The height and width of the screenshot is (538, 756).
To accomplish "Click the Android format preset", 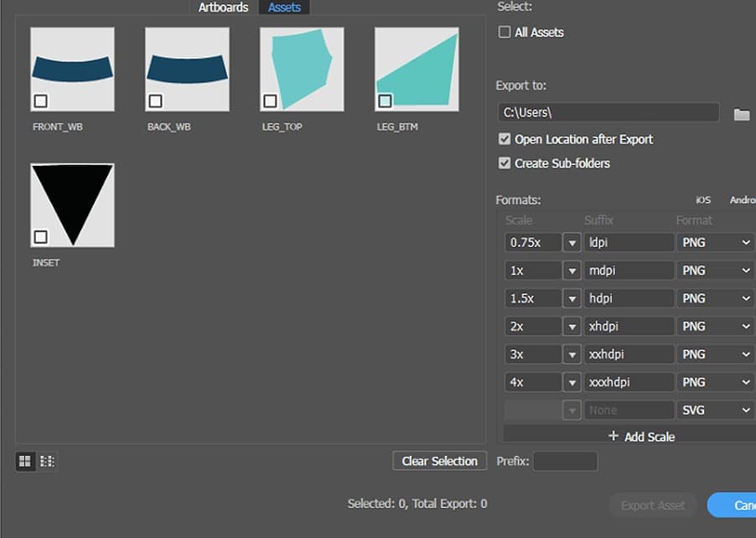I will [x=742, y=200].
